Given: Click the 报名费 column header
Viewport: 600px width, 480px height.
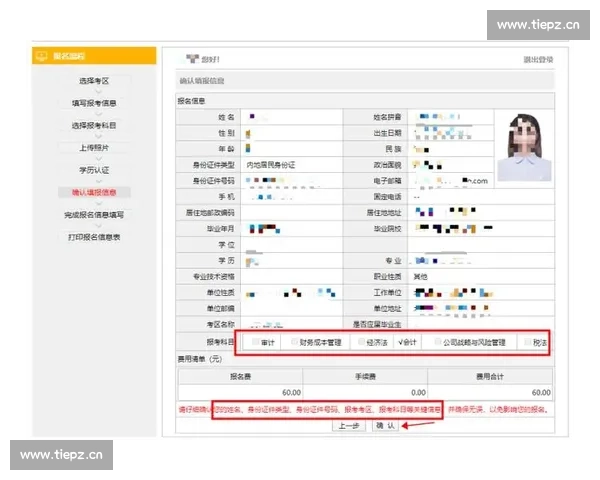Looking at the screenshot, I should point(240,377).
